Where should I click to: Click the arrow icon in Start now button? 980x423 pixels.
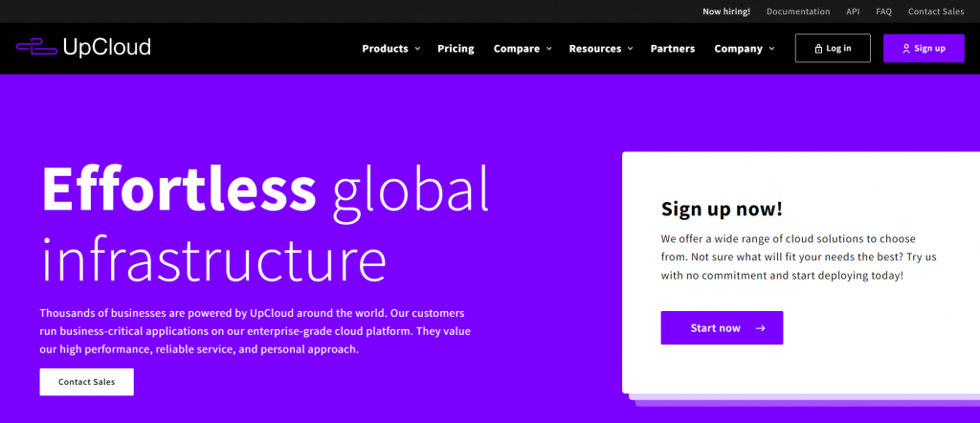[760, 328]
